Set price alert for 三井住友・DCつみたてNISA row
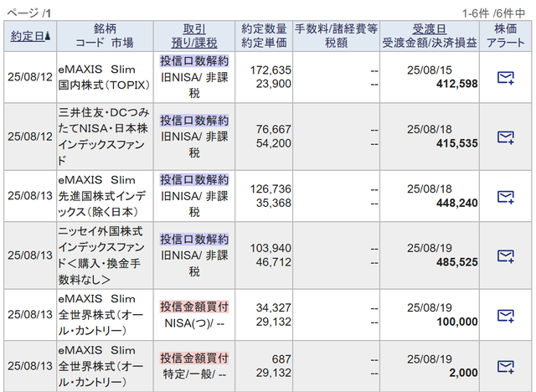Image resolution: width=536 pixels, height=392 pixels. point(506,137)
